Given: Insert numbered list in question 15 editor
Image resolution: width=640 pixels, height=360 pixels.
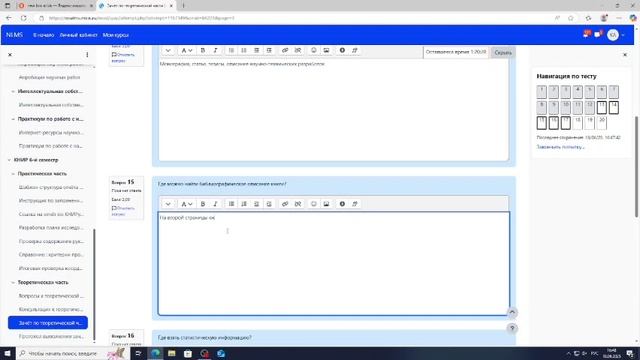Looking at the screenshot, I should pyautogui.click(x=244, y=204).
